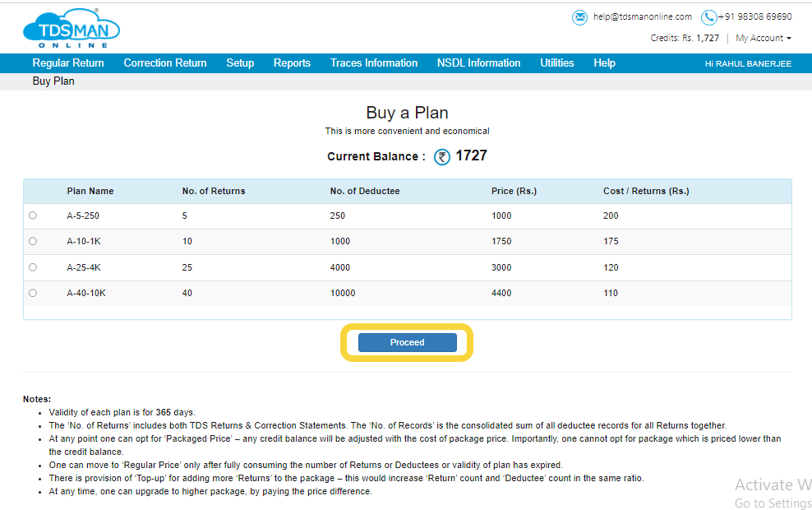Select the A-10-1K plan radio button
This screenshot has width=812, height=510.
pos(33,241)
